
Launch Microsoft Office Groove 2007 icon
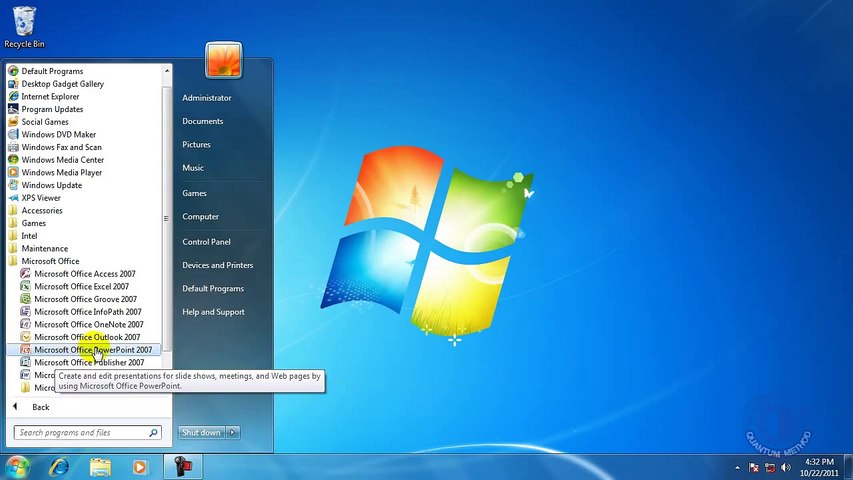click(25, 299)
